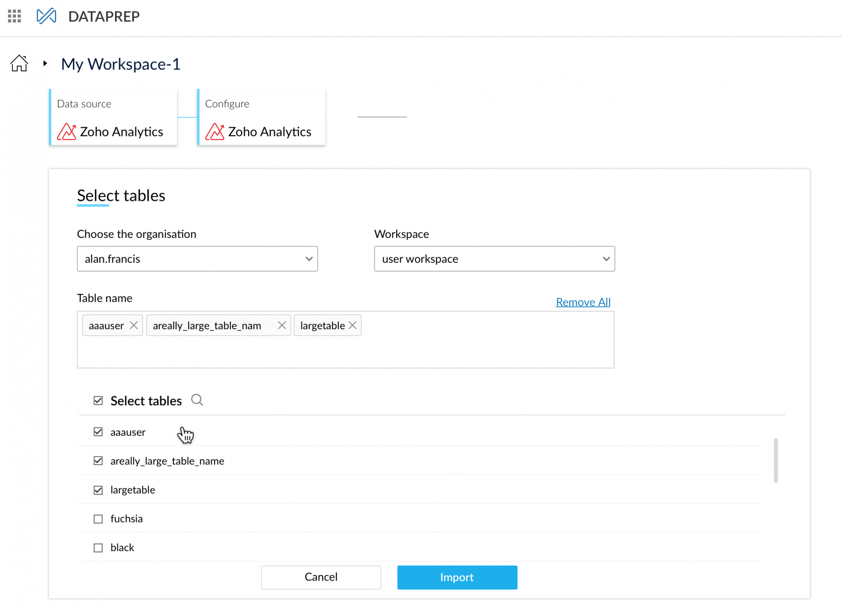Toggle the Select tables header checkbox
Screen dimensions: 842x616
(98, 400)
